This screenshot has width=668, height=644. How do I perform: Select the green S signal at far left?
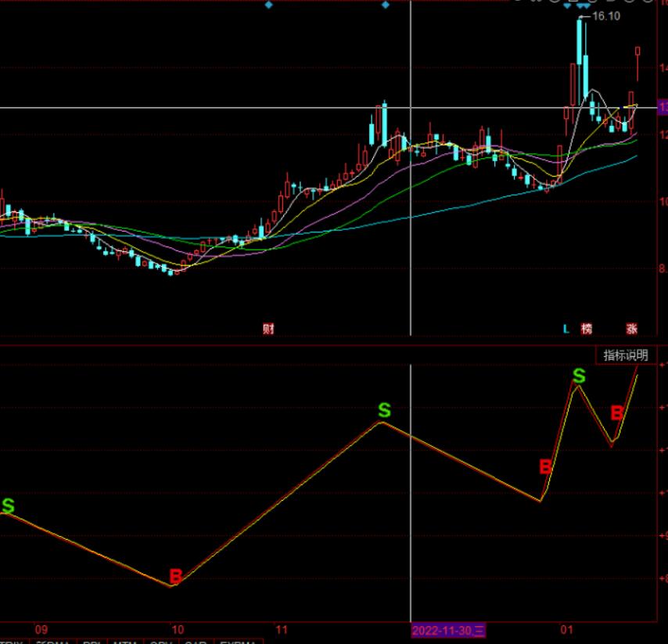tap(8, 506)
